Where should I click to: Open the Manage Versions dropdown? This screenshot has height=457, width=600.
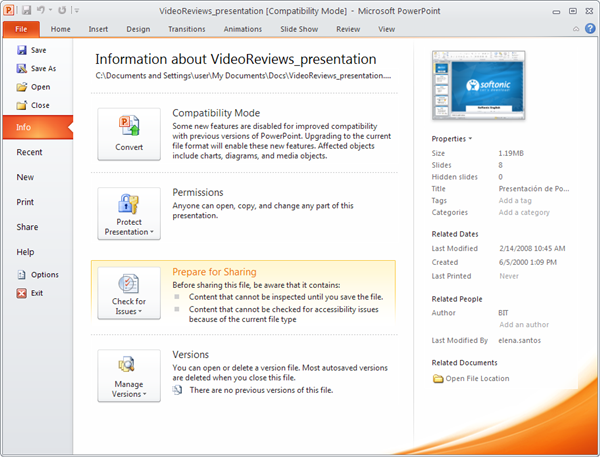[x=129, y=376]
